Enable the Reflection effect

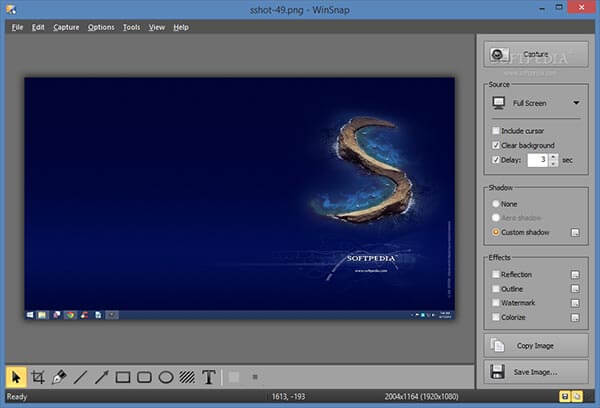pyautogui.click(x=496, y=274)
